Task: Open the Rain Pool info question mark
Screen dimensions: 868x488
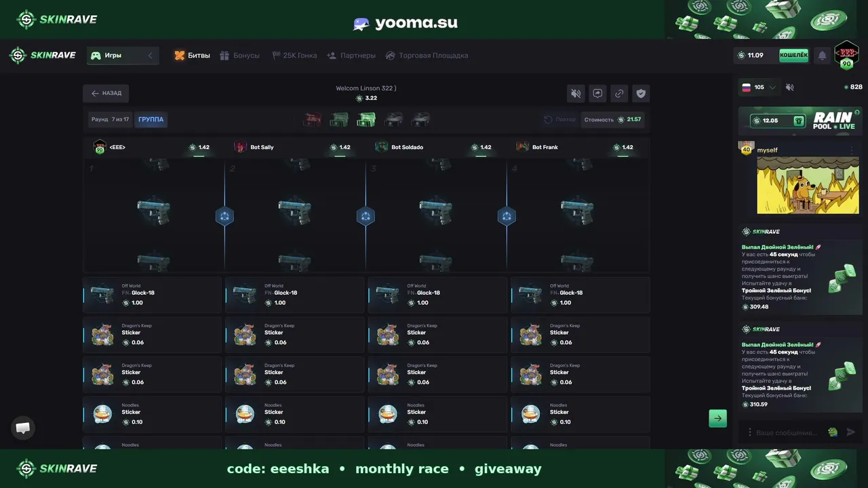Action: pos(857,113)
